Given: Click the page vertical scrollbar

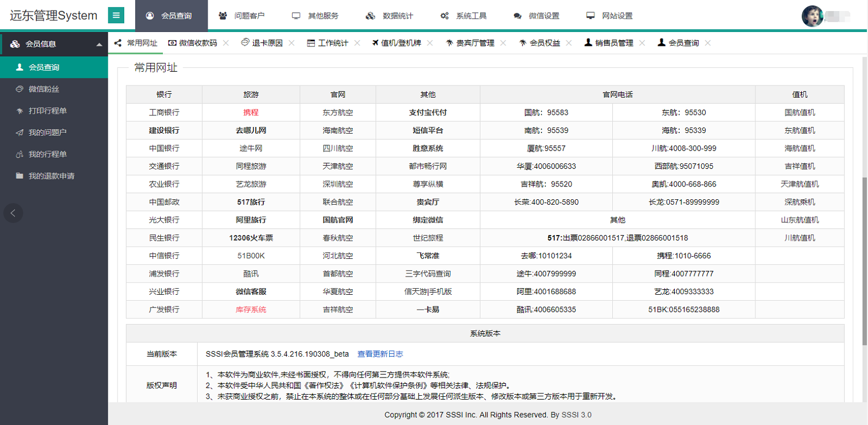Looking at the screenshot, I should (865, 261).
